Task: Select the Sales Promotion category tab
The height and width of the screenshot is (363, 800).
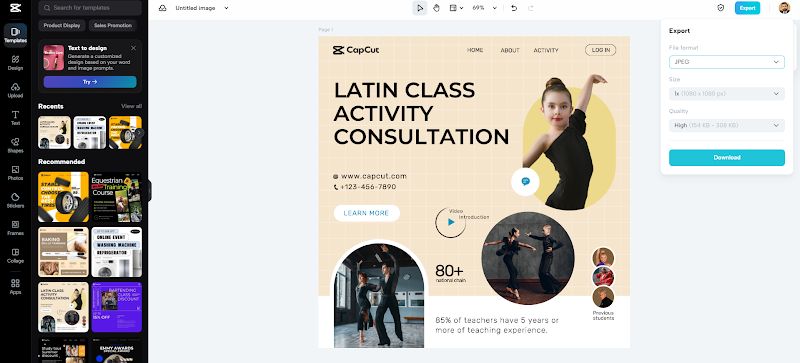Action: click(113, 26)
